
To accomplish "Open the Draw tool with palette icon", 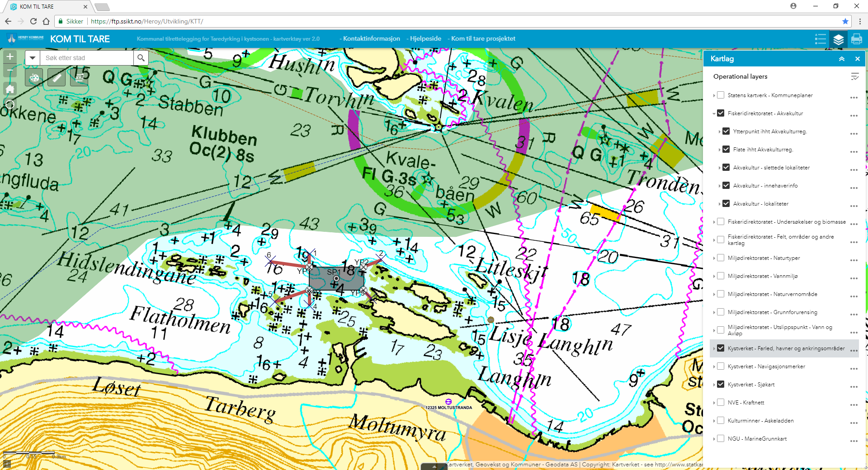I will tap(34, 78).
